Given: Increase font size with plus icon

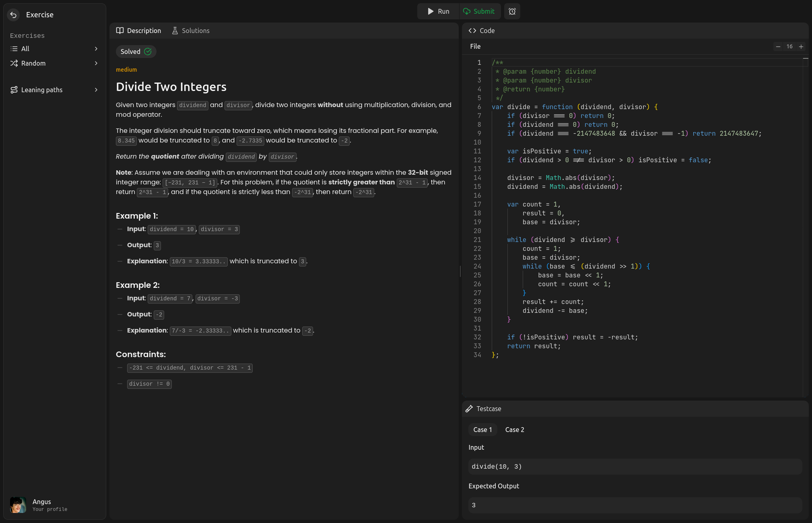Looking at the screenshot, I should tap(801, 47).
